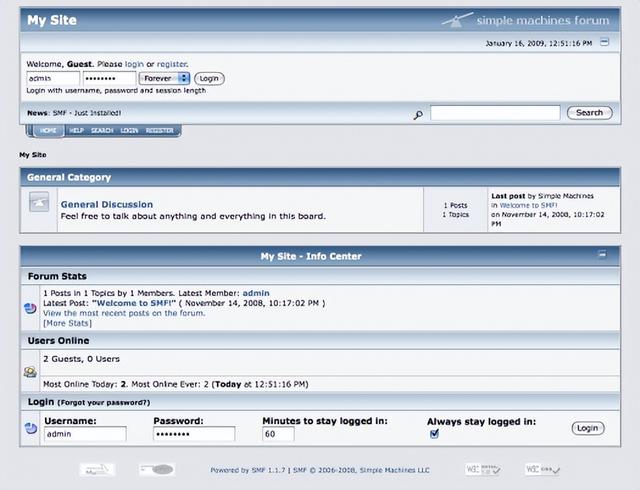Click the second footer badge image

point(157,470)
